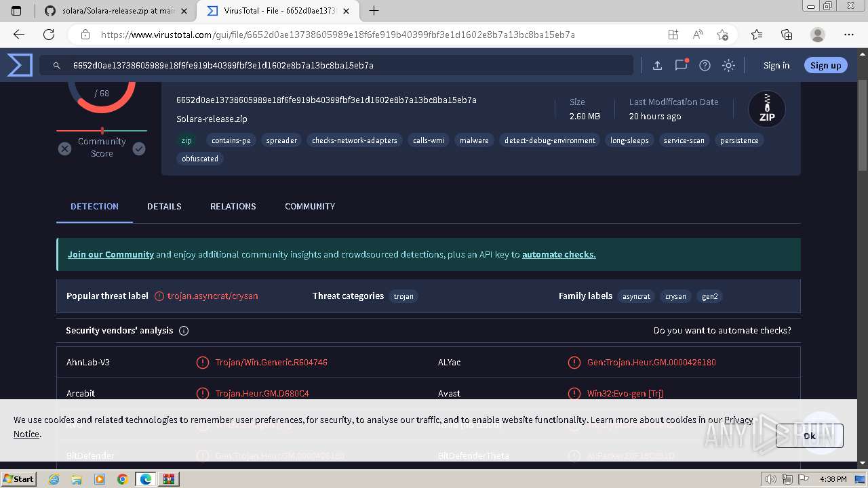Select the VirusTotal File browser tab
This screenshot has height=488, width=868.
click(277, 11)
